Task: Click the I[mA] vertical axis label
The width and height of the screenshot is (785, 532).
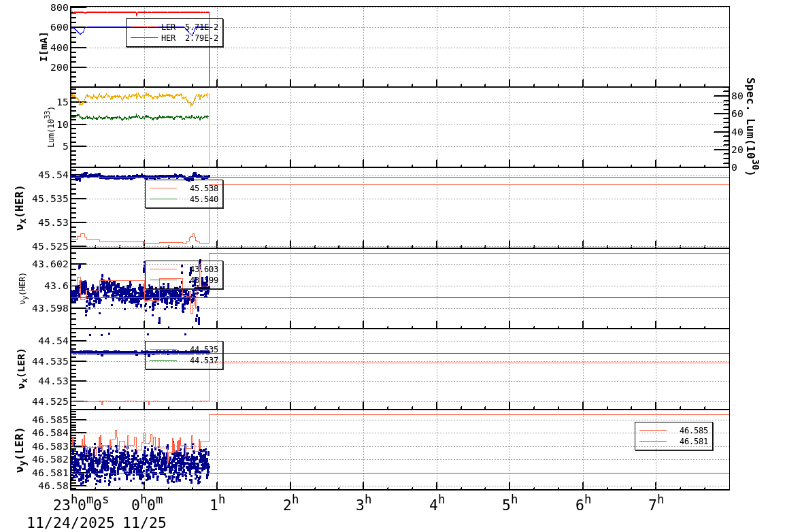Action: 44,45
